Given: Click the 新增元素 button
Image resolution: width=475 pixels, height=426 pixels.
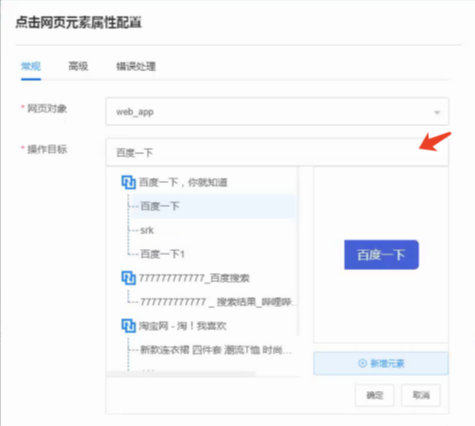Looking at the screenshot, I should (x=381, y=363).
